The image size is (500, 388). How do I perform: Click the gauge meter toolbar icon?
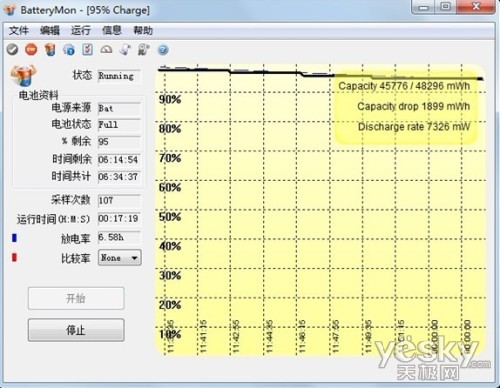tap(106, 50)
